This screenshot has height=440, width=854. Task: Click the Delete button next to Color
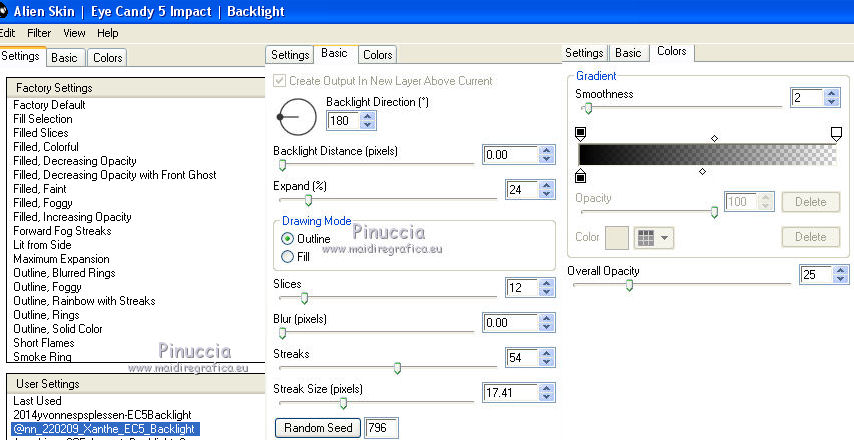pyautogui.click(x=810, y=237)
